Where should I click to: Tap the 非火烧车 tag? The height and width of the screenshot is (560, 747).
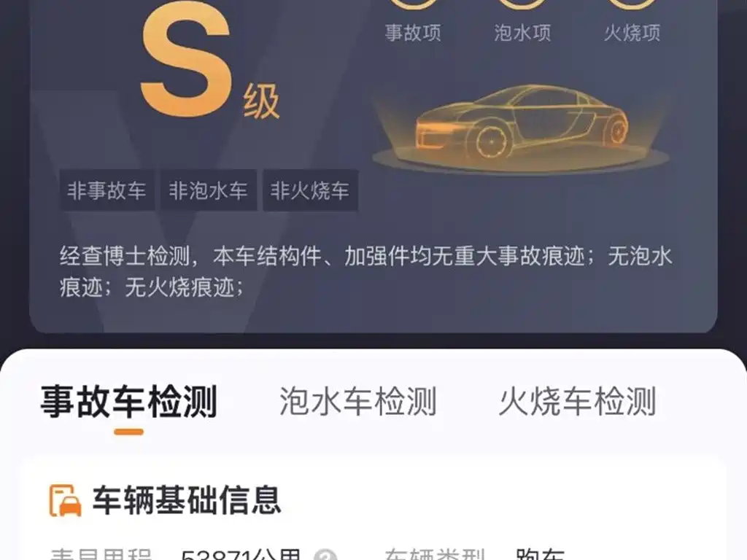pyautogui.click(x=310, y=190)
